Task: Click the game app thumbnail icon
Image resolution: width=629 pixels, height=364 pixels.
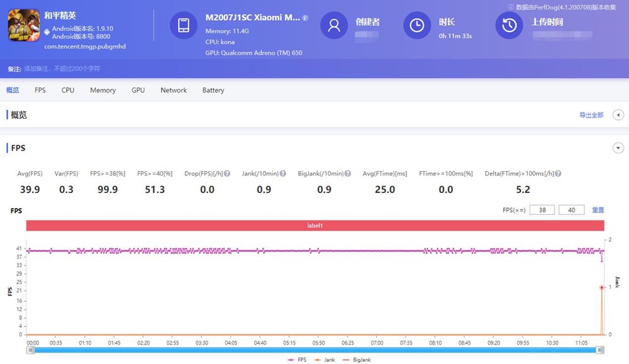Action: pyautogui.click(x=24, y=25)
